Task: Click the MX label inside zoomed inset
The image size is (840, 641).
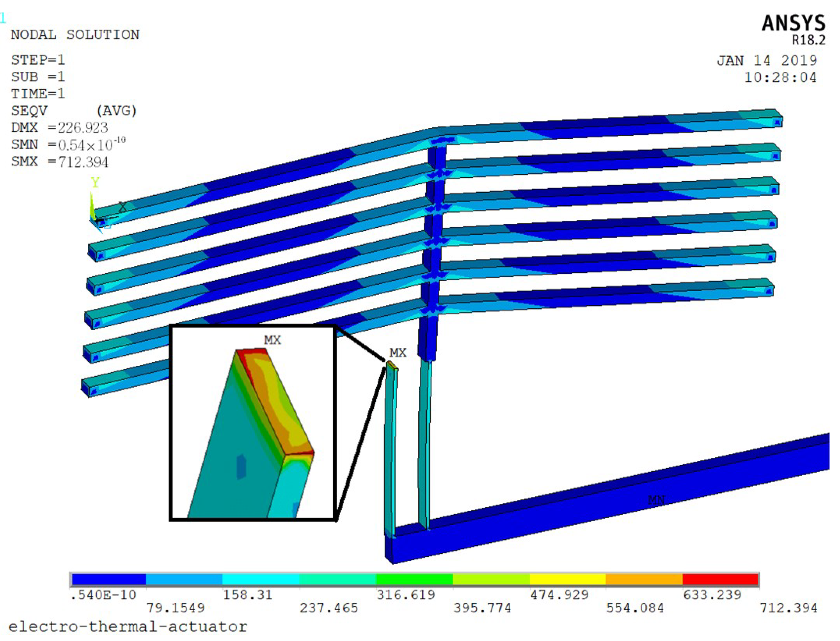Action: (272, 340)
